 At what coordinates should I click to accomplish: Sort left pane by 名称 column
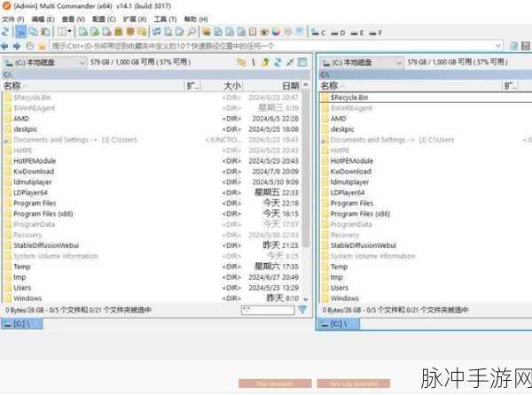click(93, 86)
